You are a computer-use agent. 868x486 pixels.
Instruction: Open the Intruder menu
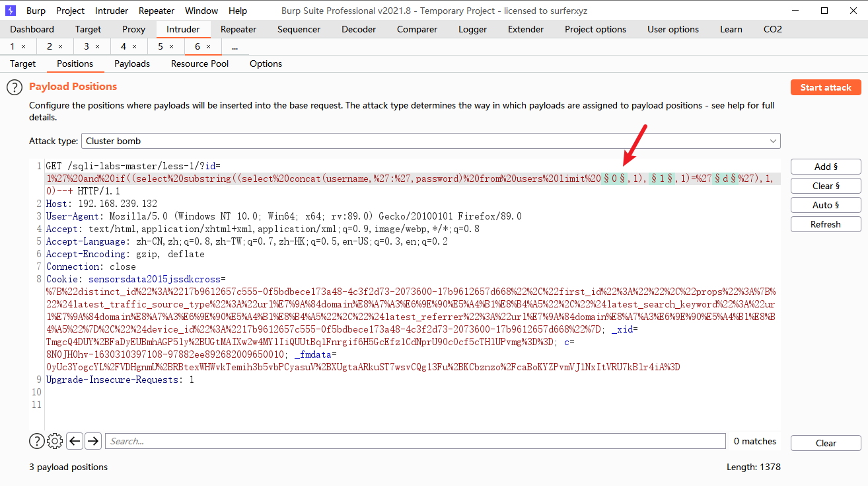(x=112, y=11)
